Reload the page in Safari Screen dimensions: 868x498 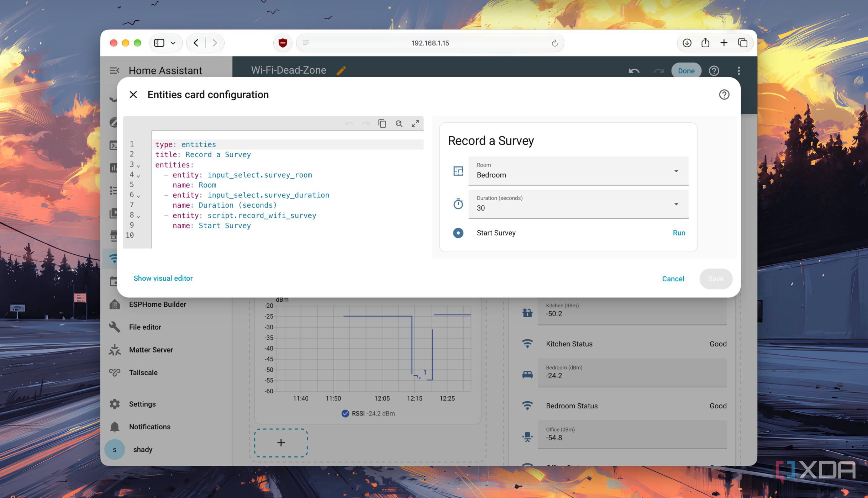pyautogui.click(x=554, y=43)
